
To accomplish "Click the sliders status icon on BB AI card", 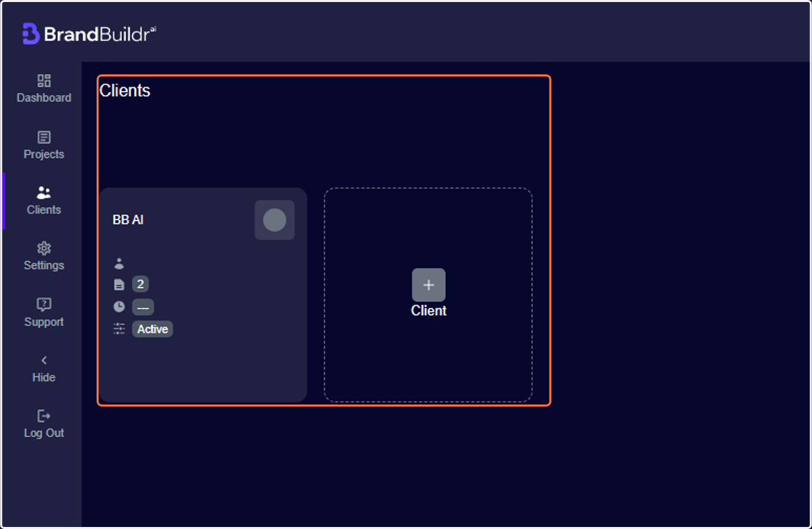I will (x=119, y=329).
